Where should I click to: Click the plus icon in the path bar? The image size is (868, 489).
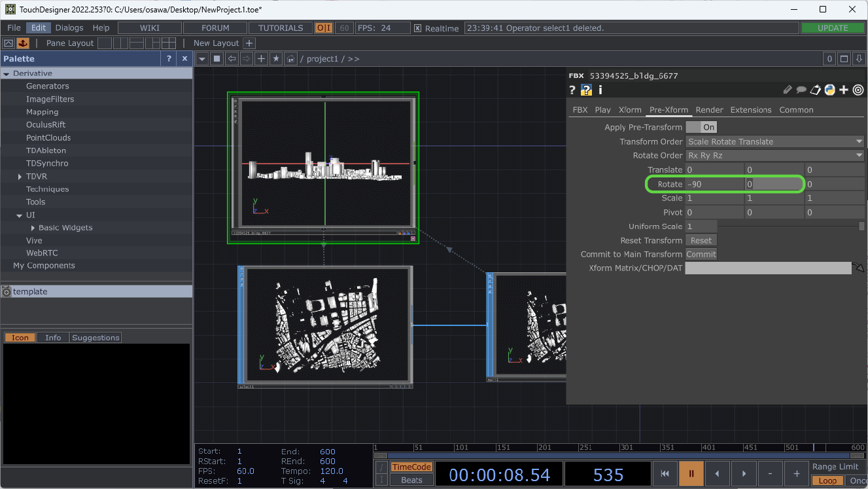261,59
